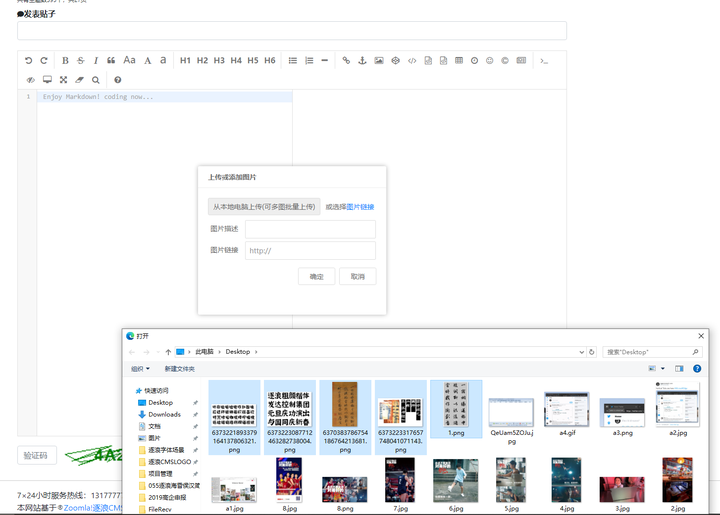Apply the H1 heading format

[185, 61]
